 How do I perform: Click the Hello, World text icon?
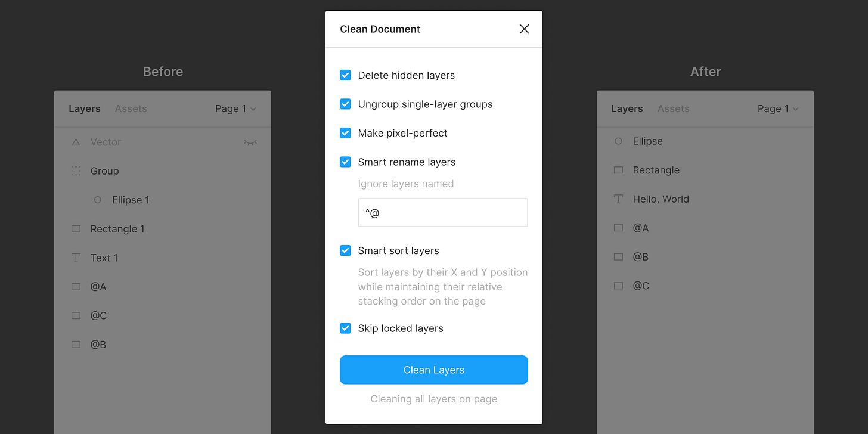pyautogui.click(x=618, y=199)
